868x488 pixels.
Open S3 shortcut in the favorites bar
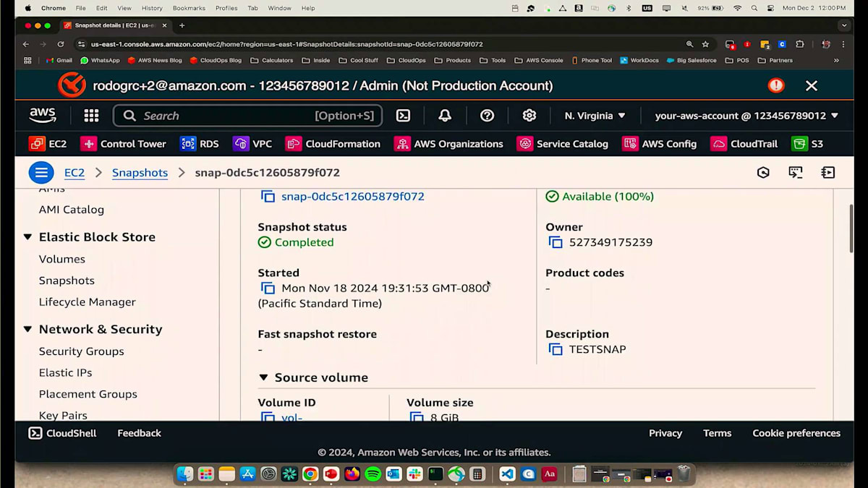point(807,144)
